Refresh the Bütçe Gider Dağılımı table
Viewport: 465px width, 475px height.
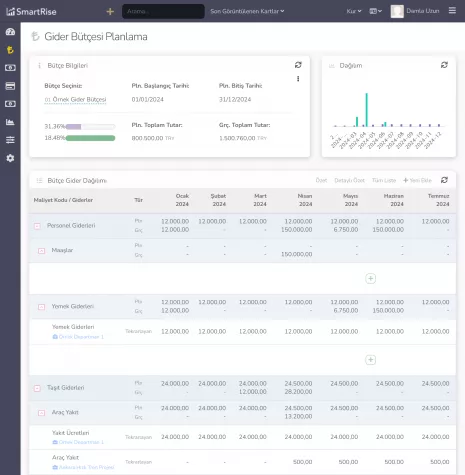coord(444,180)
